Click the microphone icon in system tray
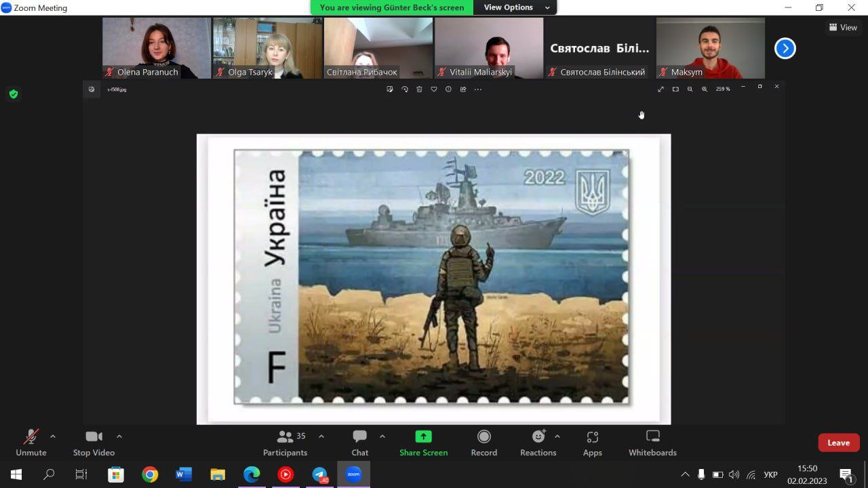868x488 pixels. (x=701, y=474)
